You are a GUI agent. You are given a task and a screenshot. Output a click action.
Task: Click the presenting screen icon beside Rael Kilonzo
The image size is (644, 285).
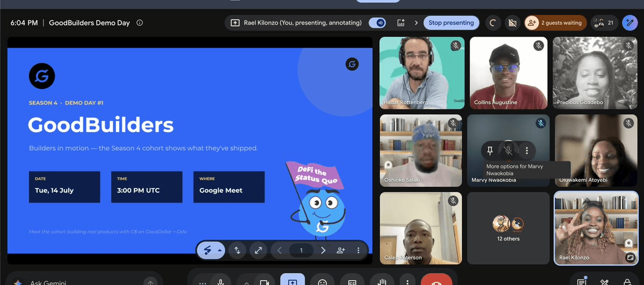pyautogui.click(x=235, y=23)
